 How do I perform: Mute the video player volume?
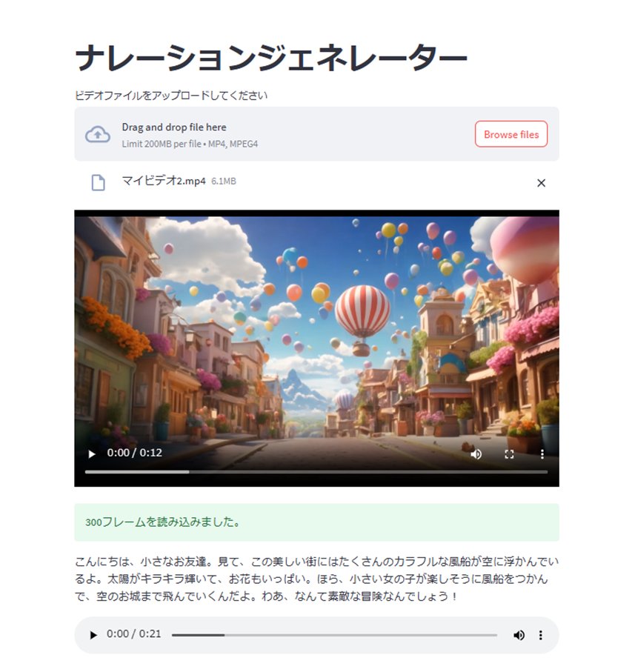pyautogui.click(x=476, y=453)
